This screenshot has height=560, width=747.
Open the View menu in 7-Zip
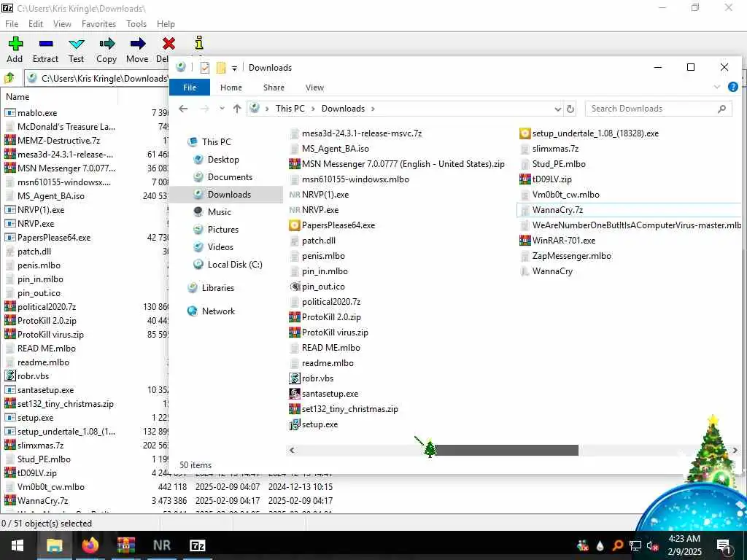(x=63, y=24)
